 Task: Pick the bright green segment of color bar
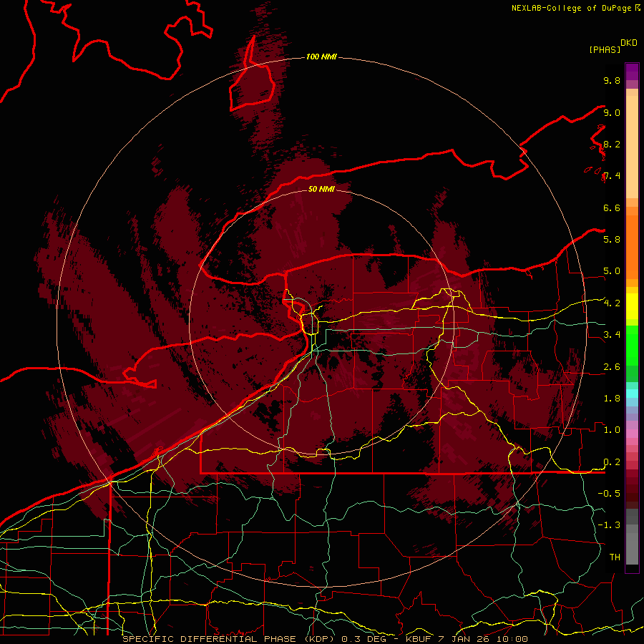pyautogui.click(x=632, y=346)
